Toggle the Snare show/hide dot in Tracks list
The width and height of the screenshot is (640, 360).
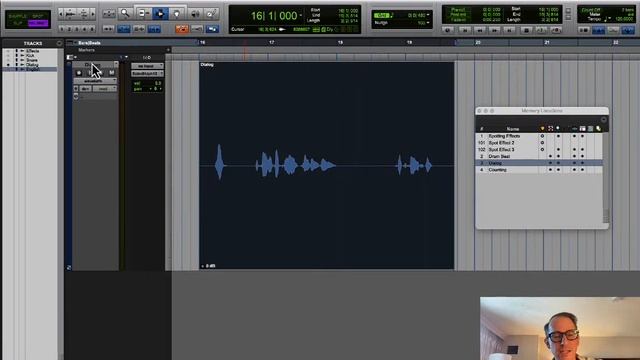coord(8,60)
